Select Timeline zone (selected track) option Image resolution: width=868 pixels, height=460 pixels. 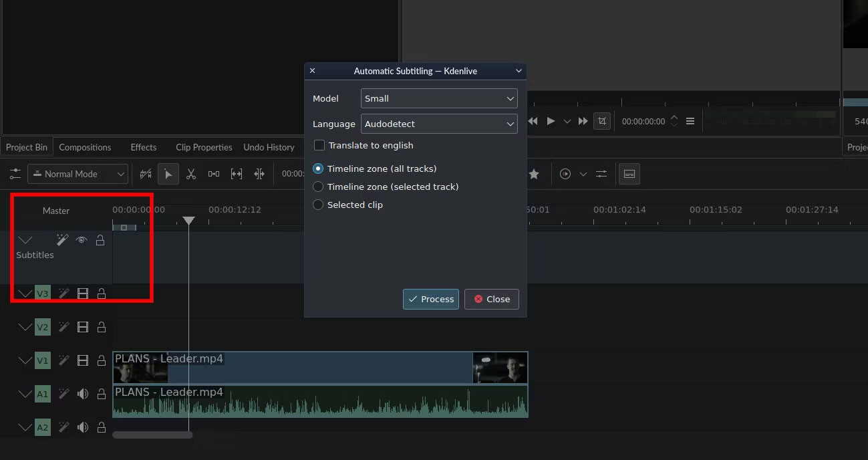(x=318, y=187)
